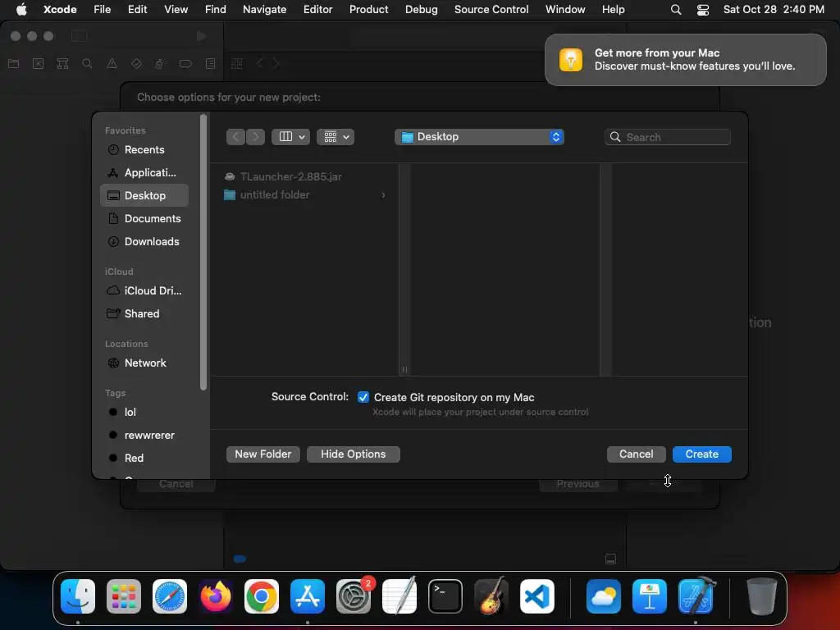Click the date and time in menu bar

point(774,9)
